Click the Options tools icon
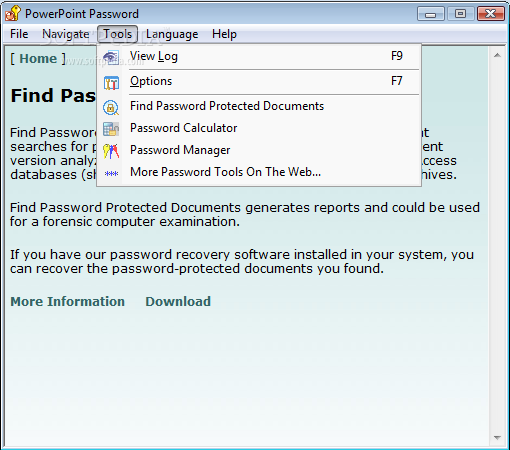This screenshot has height=450, width=510. (x=111, y=82)
